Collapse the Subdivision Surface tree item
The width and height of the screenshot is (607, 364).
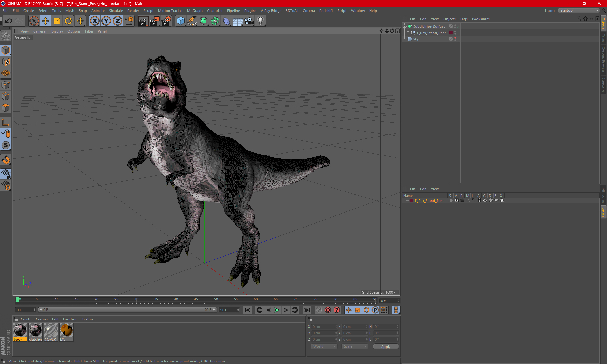pyautogui.click(x=404, y=27)
